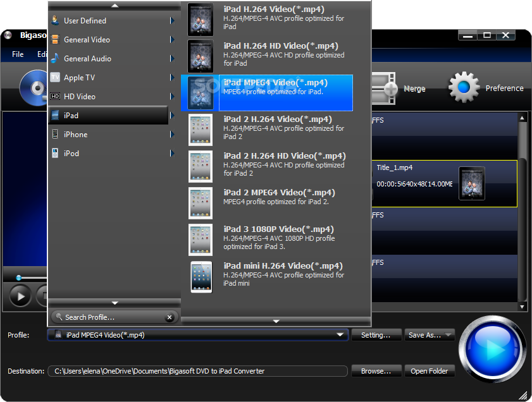The width and height of the screenshot is (532, 402).
Task: Open the Profile dropdown
Action: tap(198, 335)
